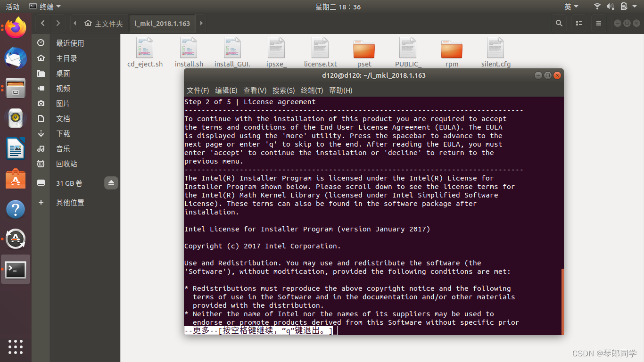644x362 pixels.
Task: Go back in file manager
Action: [x=43, y=23]
